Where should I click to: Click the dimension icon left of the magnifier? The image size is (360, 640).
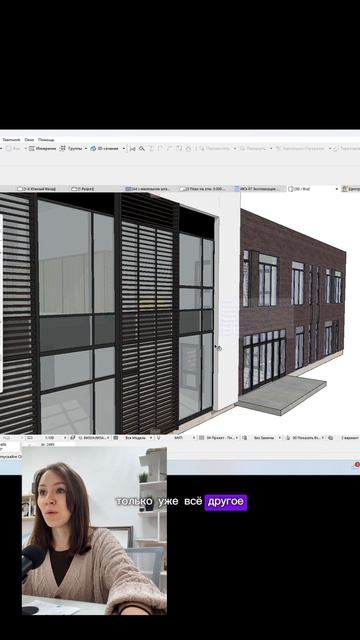tap(133, 149)
